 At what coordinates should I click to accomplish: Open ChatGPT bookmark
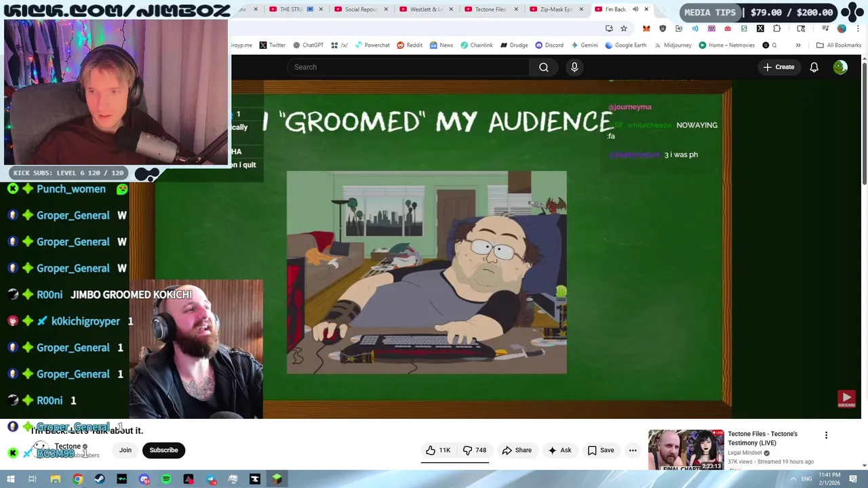[x=308, y=45]
